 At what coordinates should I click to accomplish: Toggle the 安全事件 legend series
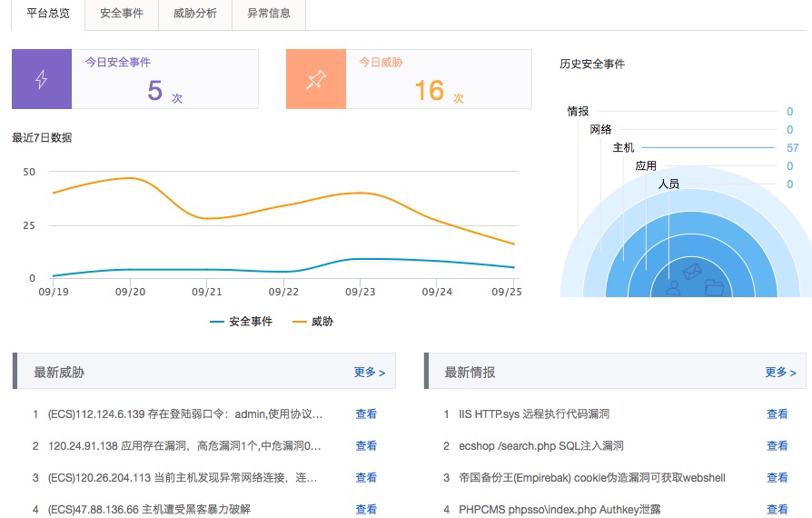(241, 322)
